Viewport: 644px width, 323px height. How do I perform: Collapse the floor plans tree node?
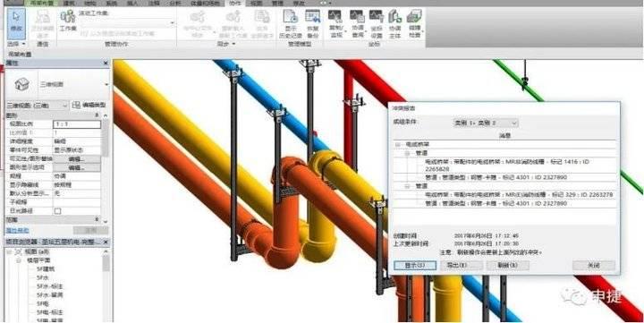tap(19, 260)
